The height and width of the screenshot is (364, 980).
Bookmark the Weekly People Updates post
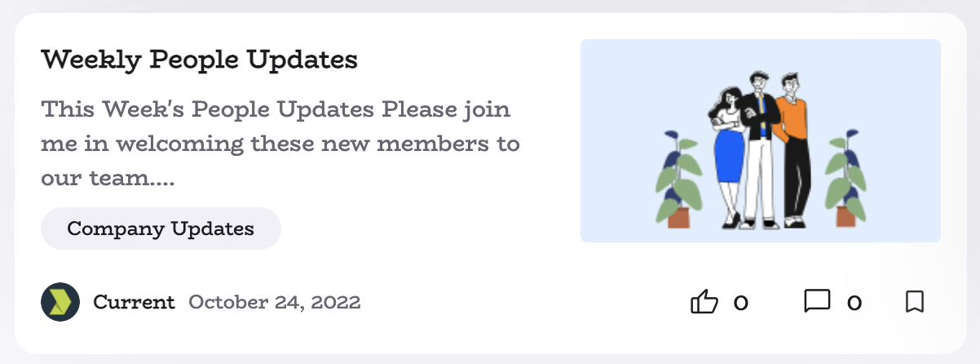pos(915,302)
